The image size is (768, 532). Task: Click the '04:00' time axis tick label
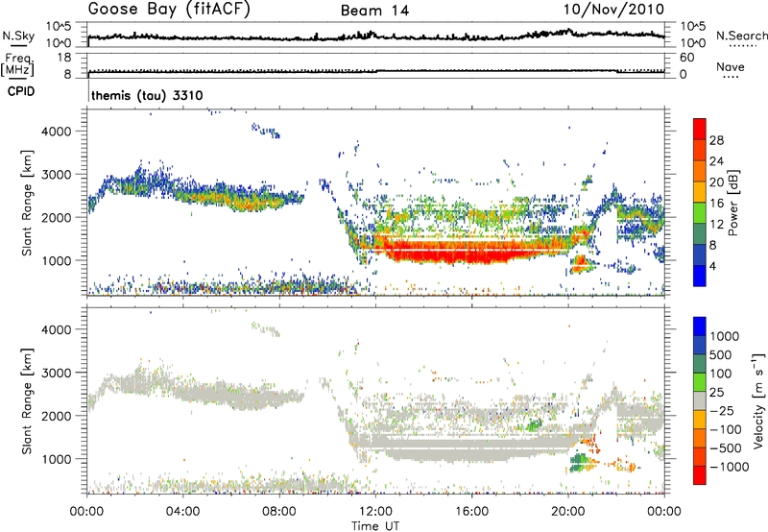[182, 512]
